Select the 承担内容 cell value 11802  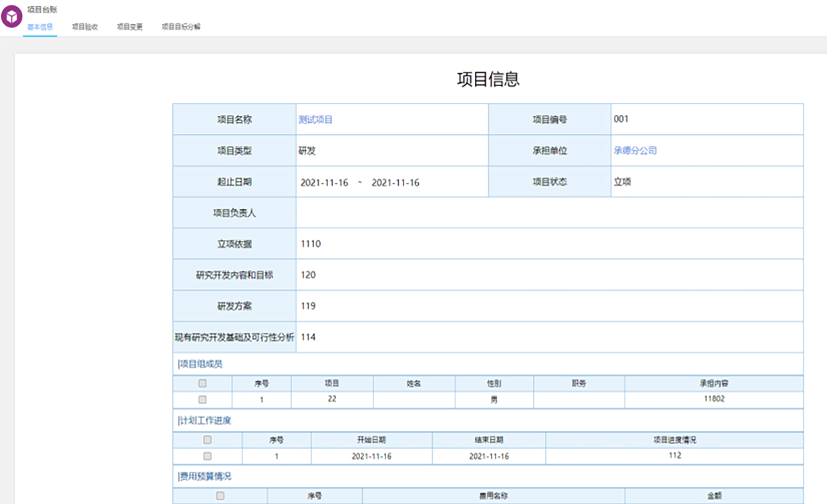[x=714, y=399]
